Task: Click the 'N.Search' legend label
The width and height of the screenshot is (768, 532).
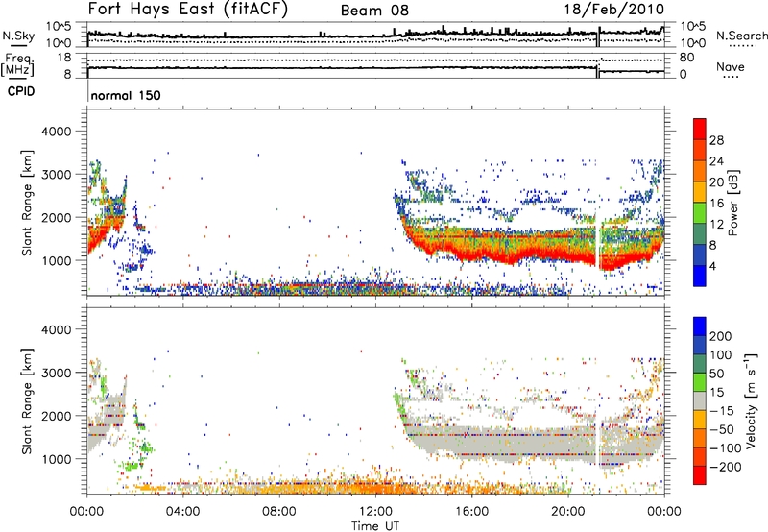Action: click(741, 36)
